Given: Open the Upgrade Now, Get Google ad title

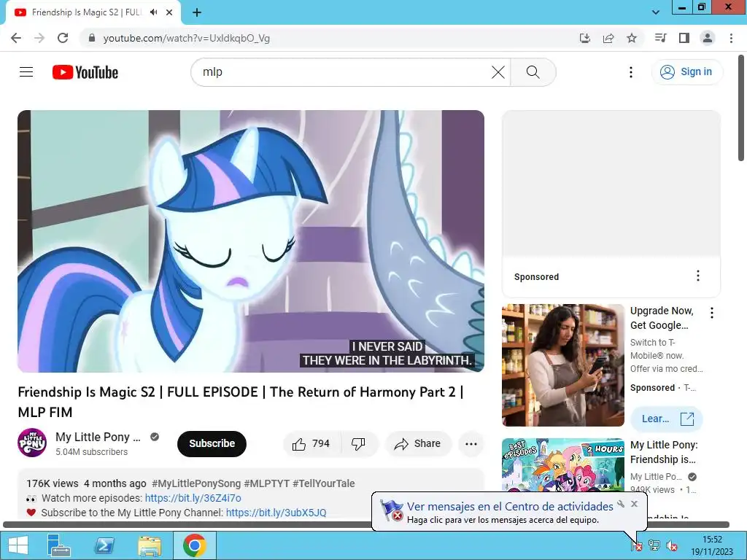Looking at the screenshot, I should pyautogui.click(x=662, y=318).
